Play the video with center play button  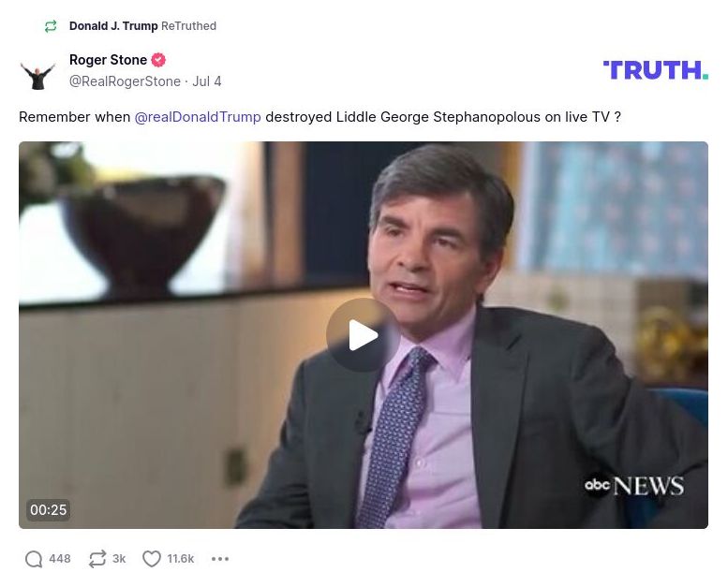tap(364, 334)
